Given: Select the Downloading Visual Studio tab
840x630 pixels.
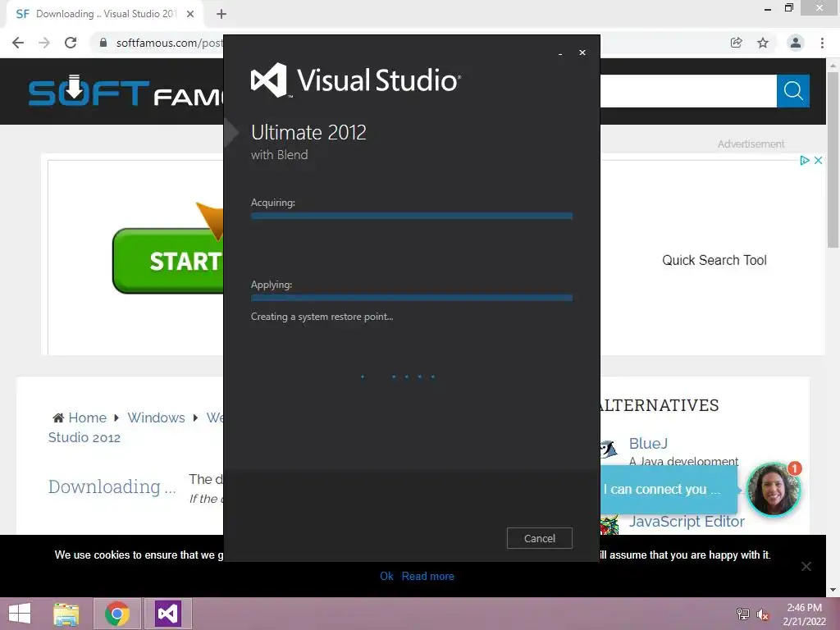Looking at the screenshot, I should 106,14.
